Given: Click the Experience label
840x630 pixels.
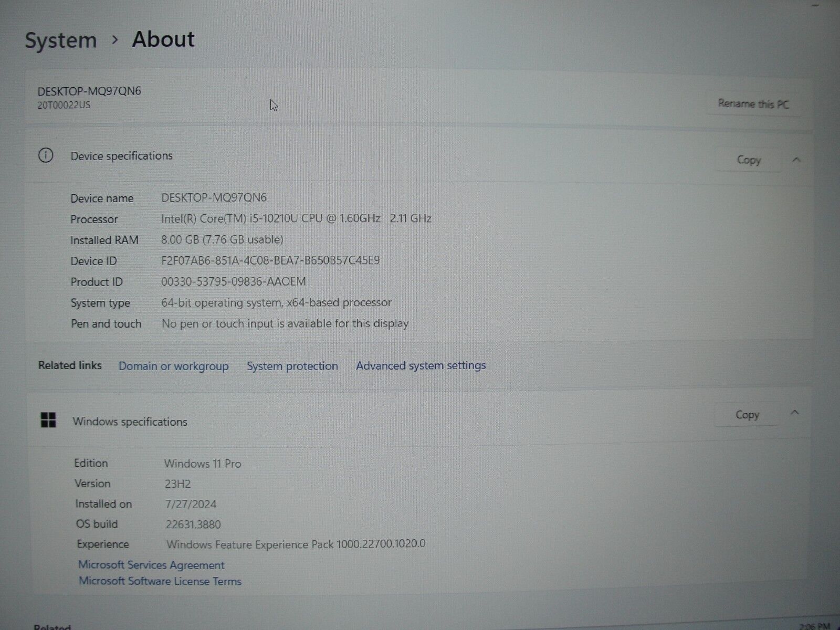Looking at the screenshot, I should (103, 544).
